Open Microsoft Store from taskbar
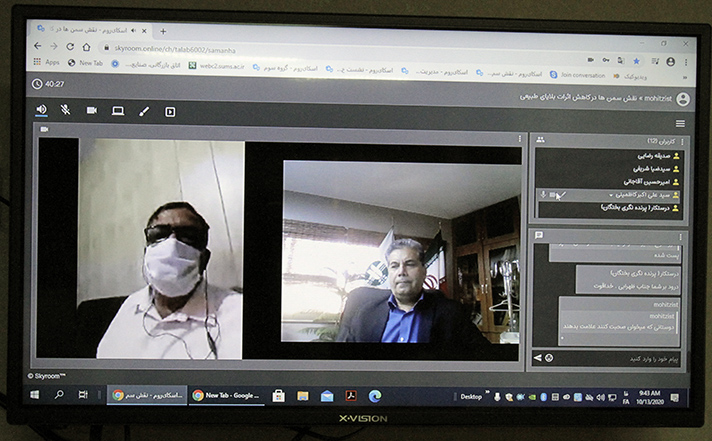The height and width of the screenshot is (441, 712). [x=278, y=396]
